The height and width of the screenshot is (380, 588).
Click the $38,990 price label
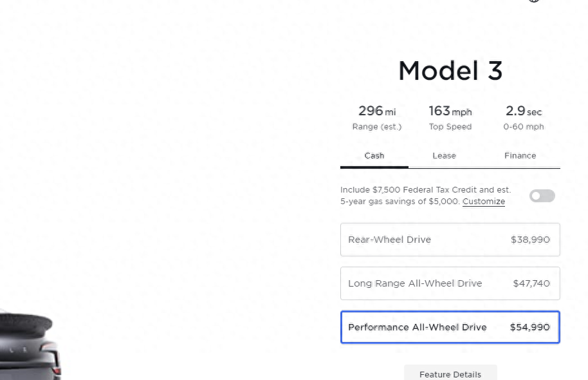[x=530, y=240]
